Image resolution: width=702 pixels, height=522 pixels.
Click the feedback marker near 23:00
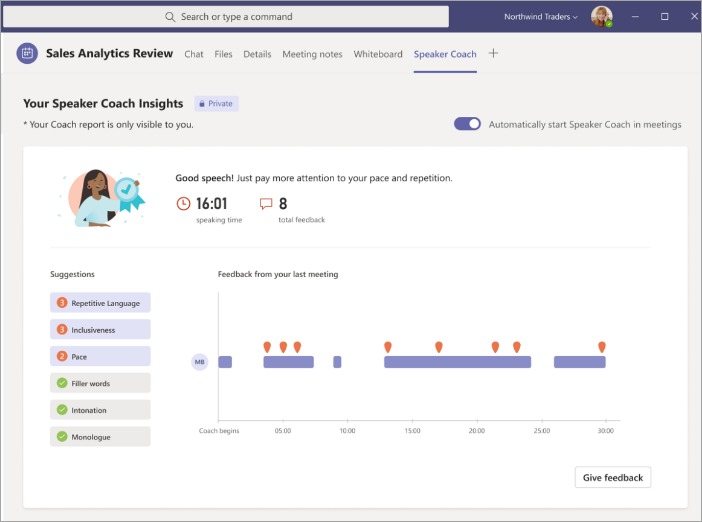(x=517, y=347)
